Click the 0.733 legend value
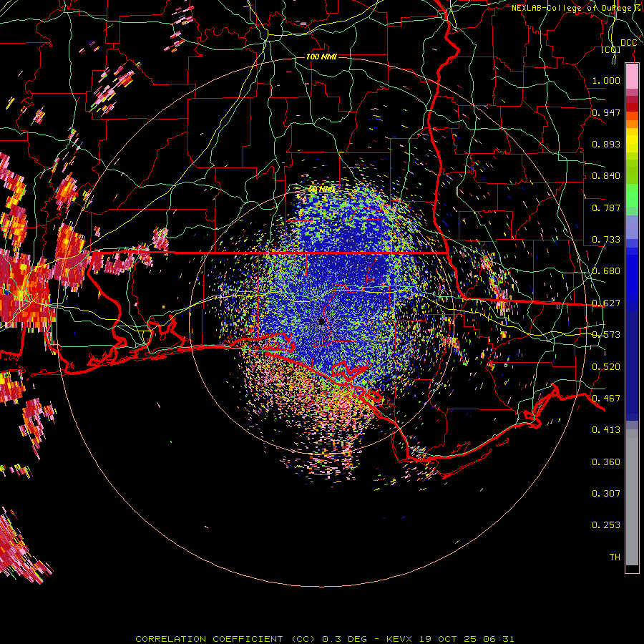 [x=606, y=240]
